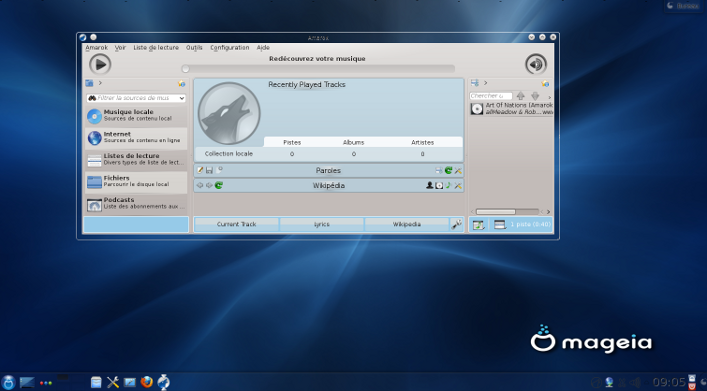Open the taskbar file manager icon
Viewport: 707px width, 391px height.
96,382
